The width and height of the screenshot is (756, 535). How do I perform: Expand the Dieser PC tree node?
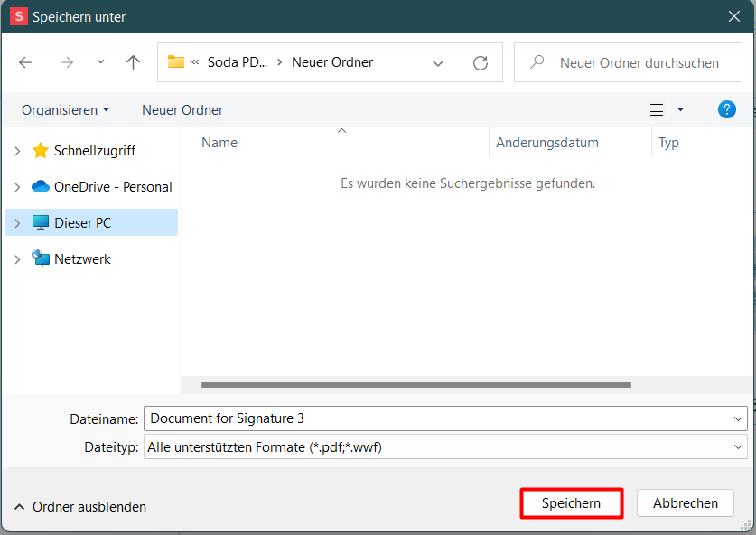coord(17,223)
